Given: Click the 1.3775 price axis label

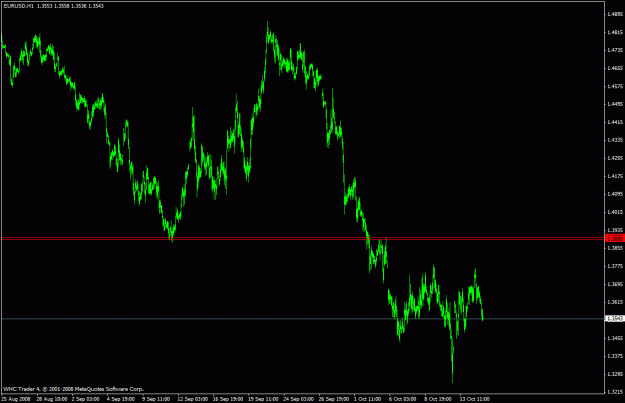Looking at the screenshot, I should 615,266.
